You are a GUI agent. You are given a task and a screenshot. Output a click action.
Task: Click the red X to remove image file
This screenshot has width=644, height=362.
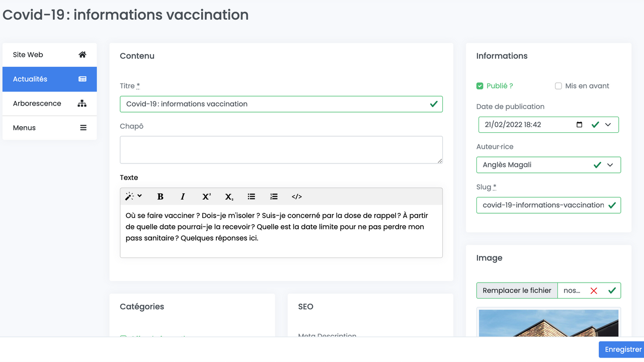[x=594, y=291]
